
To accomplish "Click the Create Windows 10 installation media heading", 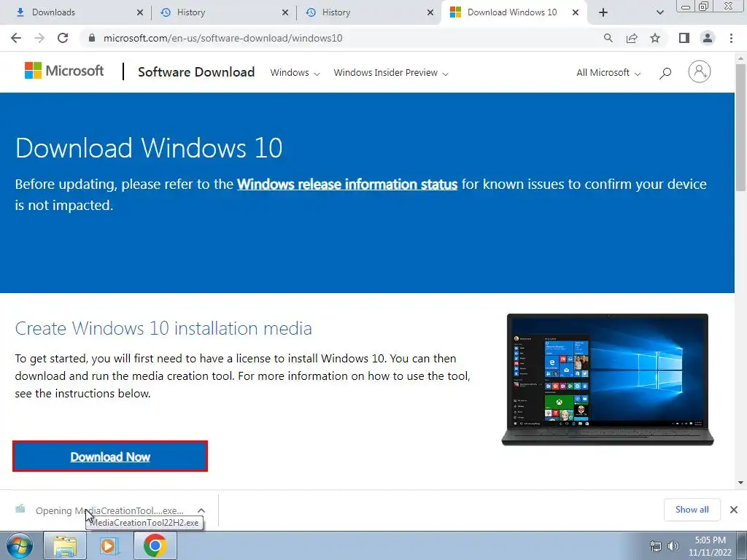I will point(163,328).
